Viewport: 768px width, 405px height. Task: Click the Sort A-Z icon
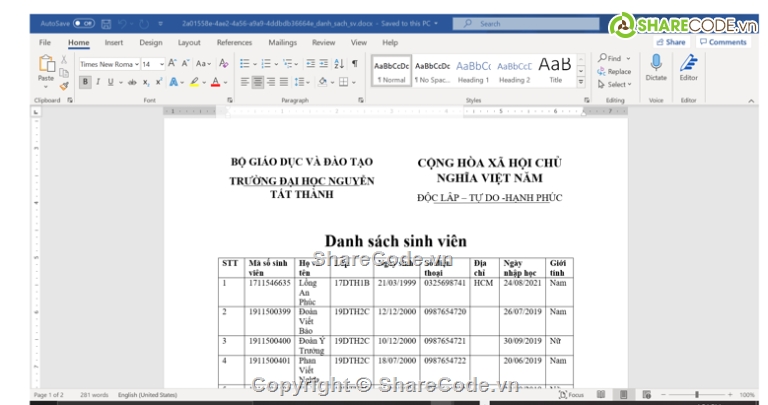click(x=339, y=64)
